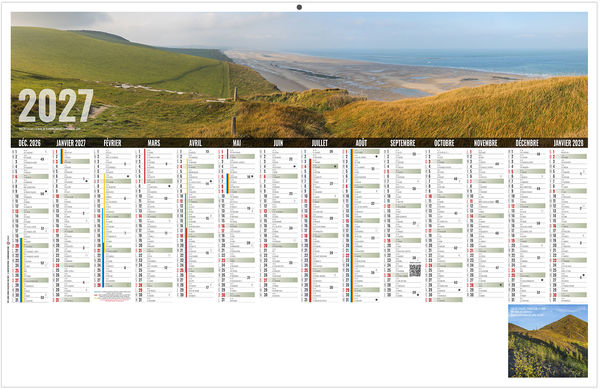Click the hanging hole at the top
The width and height of the screenshot is (600, 389).
tap(299, 7)
